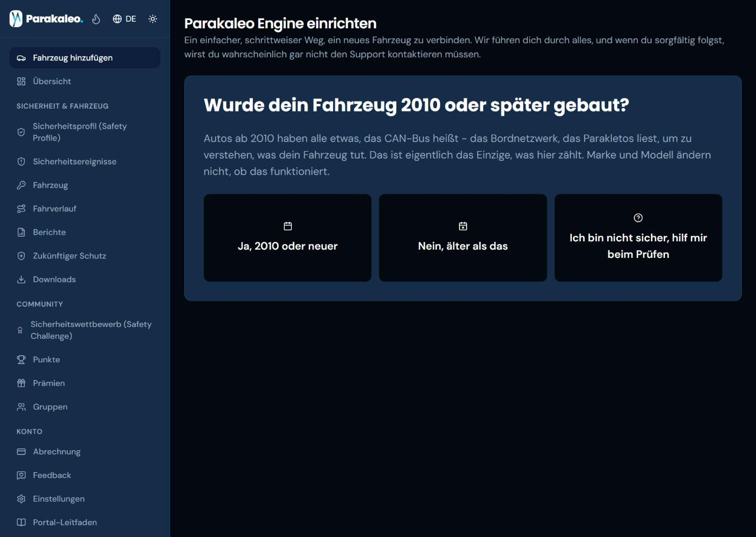
Task: Choose "Ja, 2010 oder neuer"
Action: click(x=288, y=238)
